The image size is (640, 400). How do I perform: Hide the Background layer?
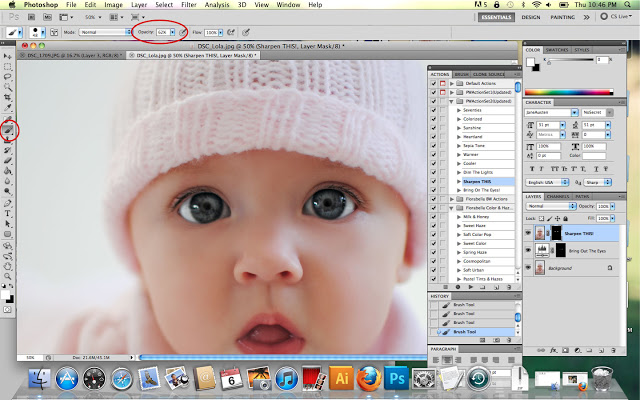click(528, 267)
